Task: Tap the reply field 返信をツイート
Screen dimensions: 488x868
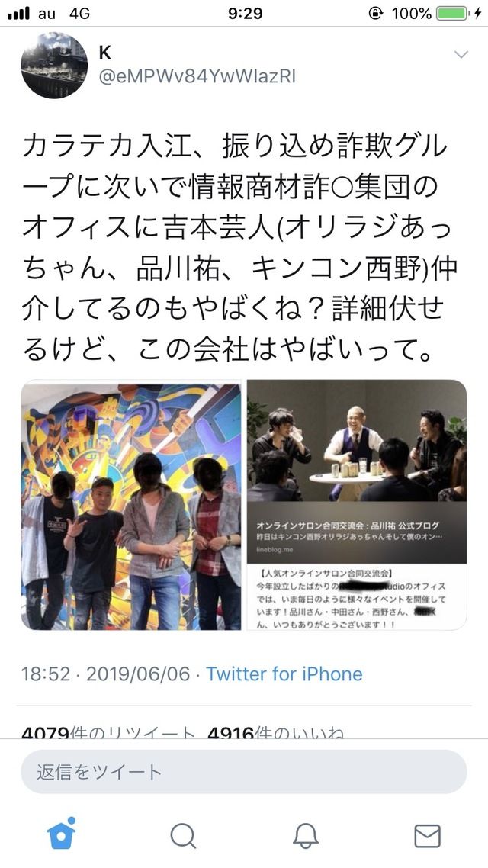Action: [x=244, y=772]
